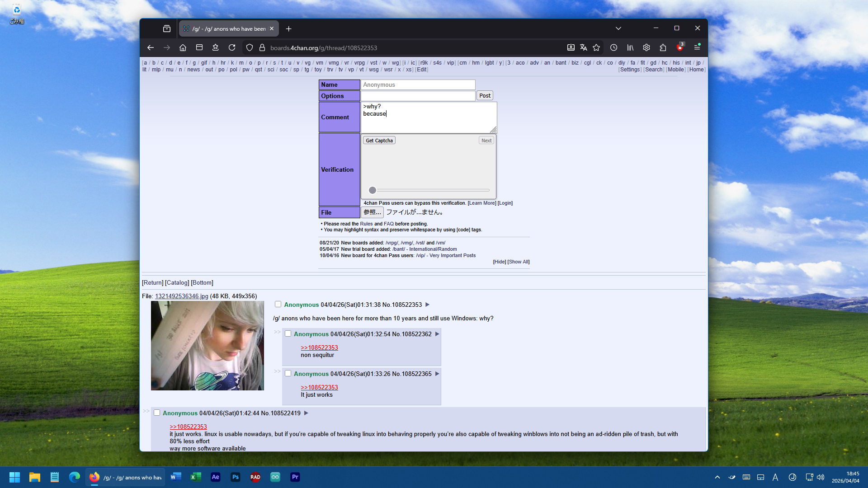868x488 pixels.
Task: Open the history clock icon
Action: tap(613, 47)
